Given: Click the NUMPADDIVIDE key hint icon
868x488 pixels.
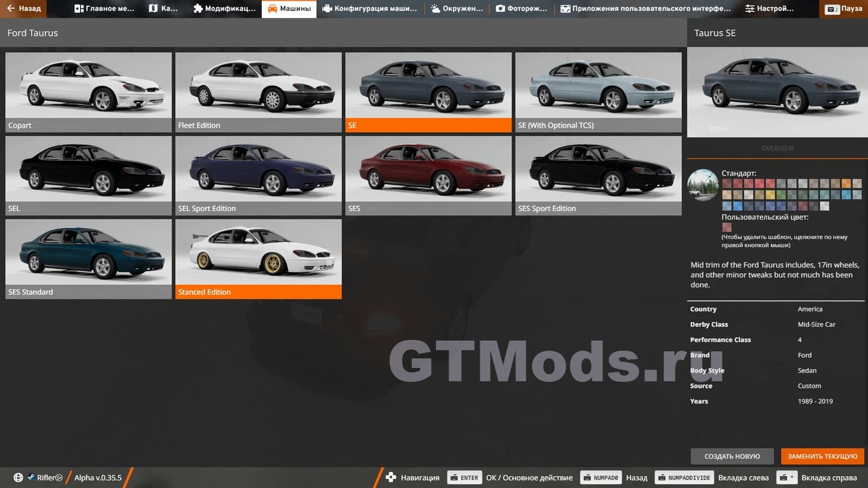Looking at the screenshot, I should 684,478.
